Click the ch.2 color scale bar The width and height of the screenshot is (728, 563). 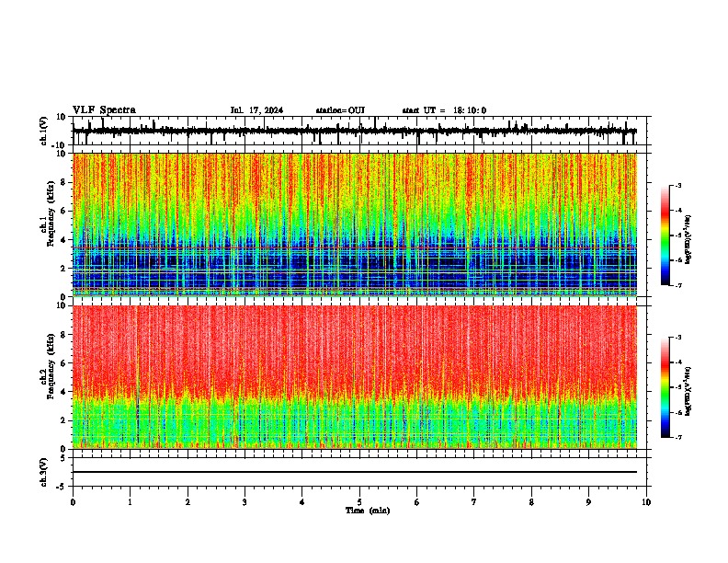coord(665,387)
